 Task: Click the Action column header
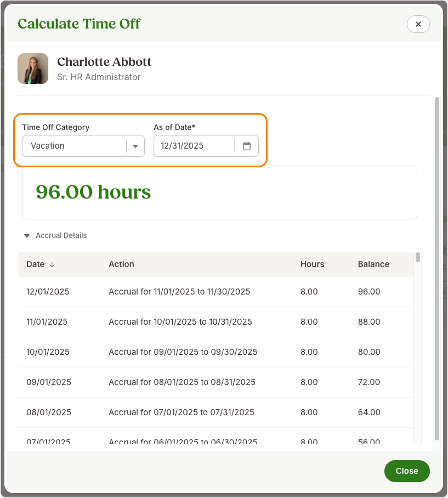click(x=121, y=264)
